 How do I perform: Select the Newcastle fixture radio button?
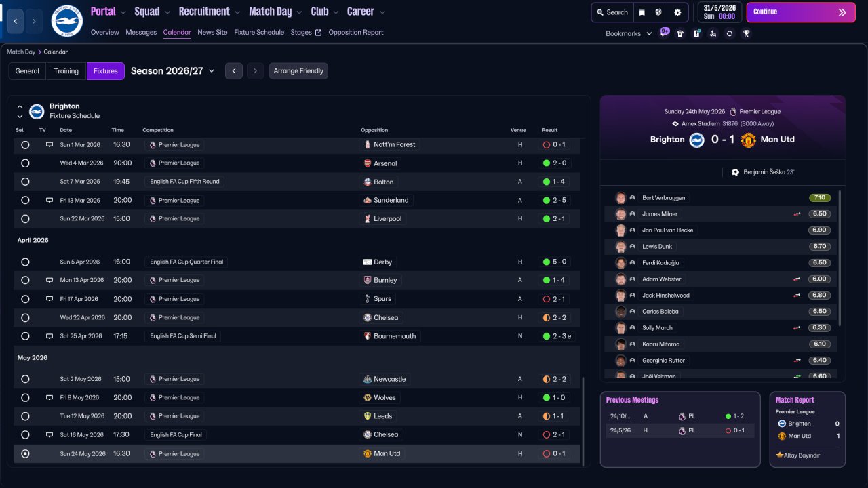25,379
